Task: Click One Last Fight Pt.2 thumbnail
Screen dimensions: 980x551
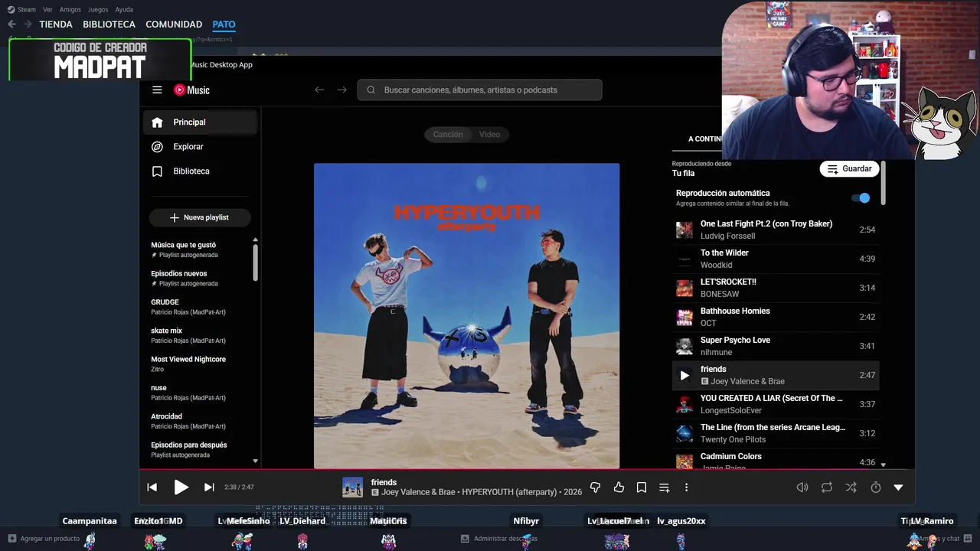Action: 684,230
